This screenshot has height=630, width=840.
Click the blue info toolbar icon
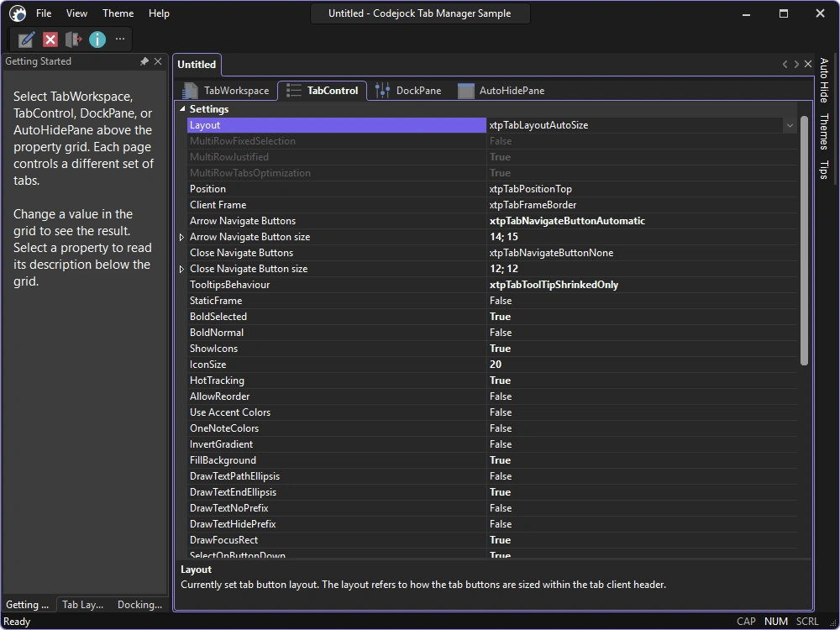(97, 39)
